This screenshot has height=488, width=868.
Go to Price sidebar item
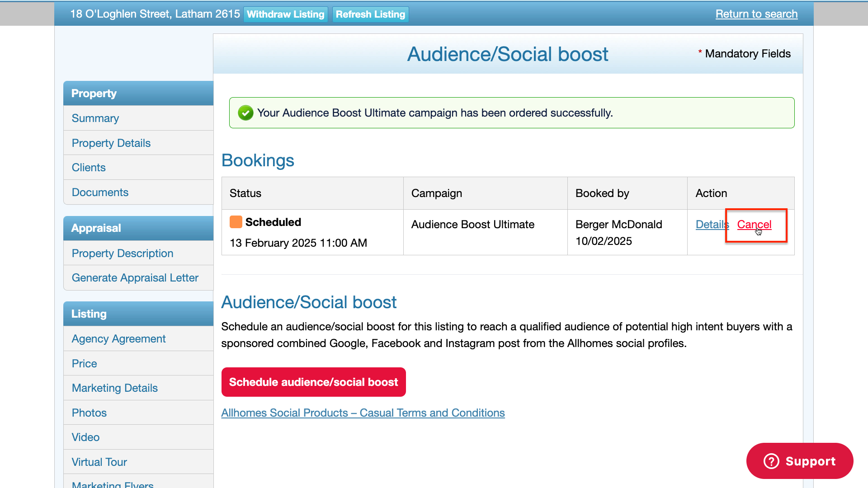point(138,364)
